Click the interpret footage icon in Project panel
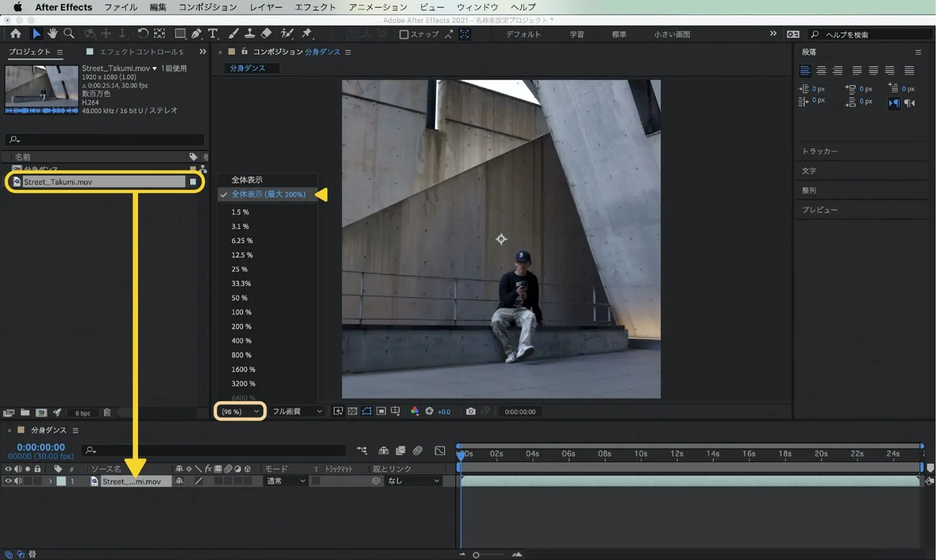 point(9,412)
